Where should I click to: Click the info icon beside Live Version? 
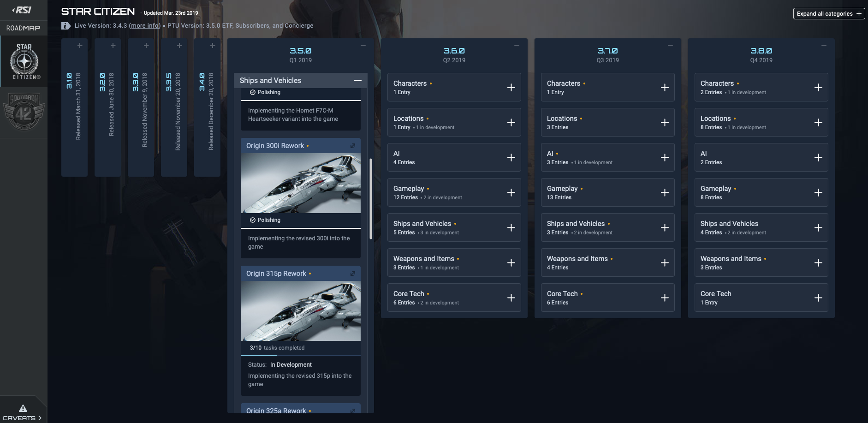coord(66,26)
